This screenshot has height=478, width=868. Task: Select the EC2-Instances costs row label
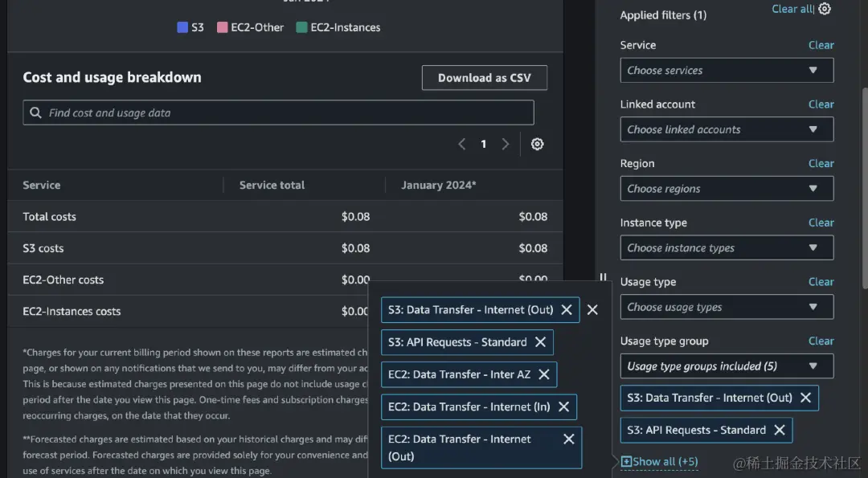72,312
